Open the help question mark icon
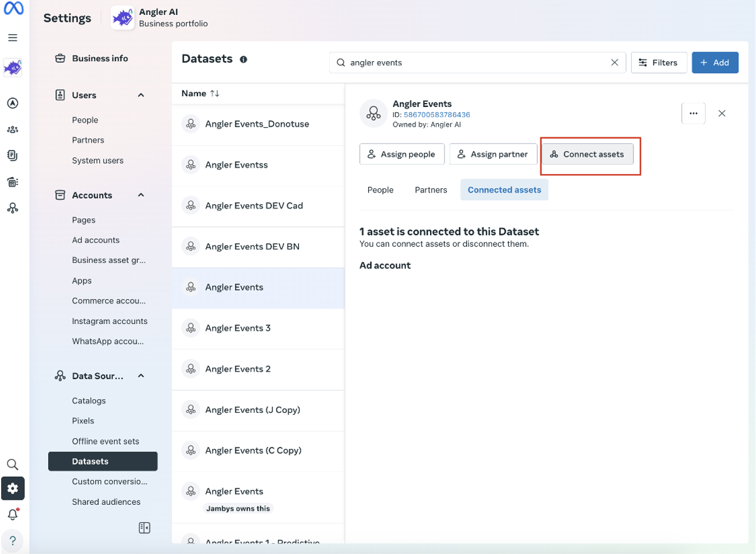The image size is (756, 554). coord(13,541)
